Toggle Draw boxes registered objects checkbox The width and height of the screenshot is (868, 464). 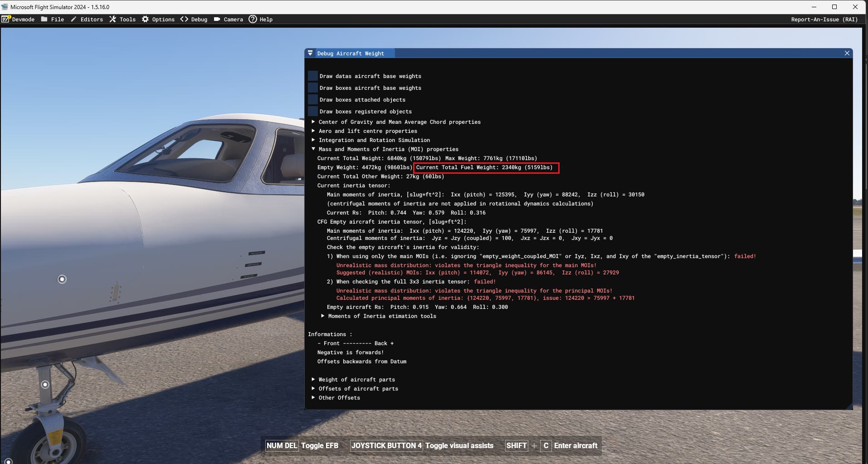(313, 111)
